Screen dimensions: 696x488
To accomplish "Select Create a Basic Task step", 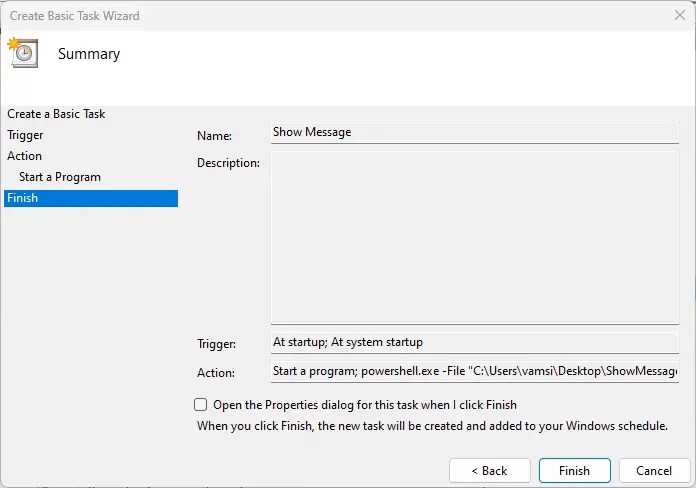I will [x=56, y=114].
